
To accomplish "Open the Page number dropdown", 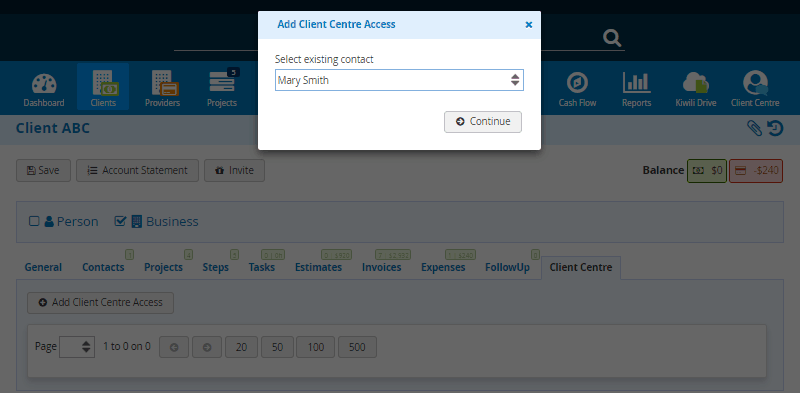I will pyautogui.click(x=77, y=347).
